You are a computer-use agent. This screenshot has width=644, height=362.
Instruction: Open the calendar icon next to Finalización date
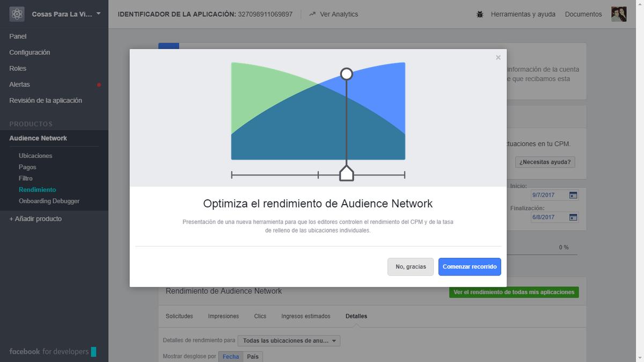(572, 217)
